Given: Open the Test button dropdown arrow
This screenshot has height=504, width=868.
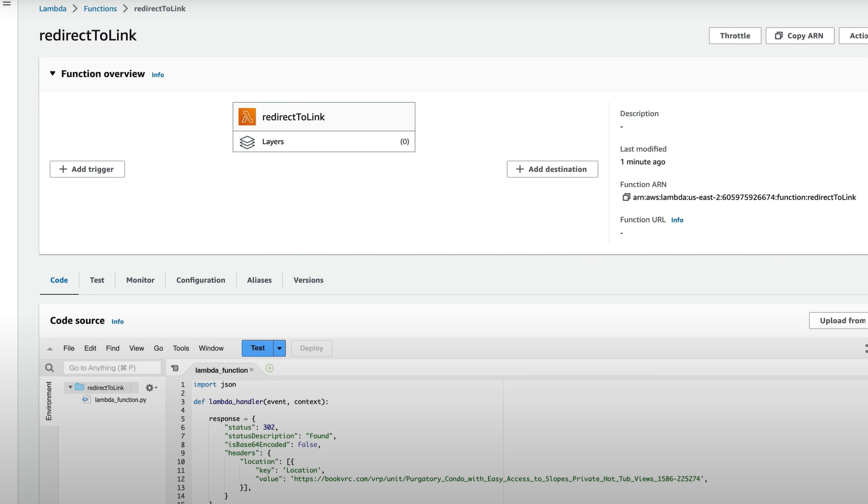Looking at the screenshot, I should pos(279,348).
